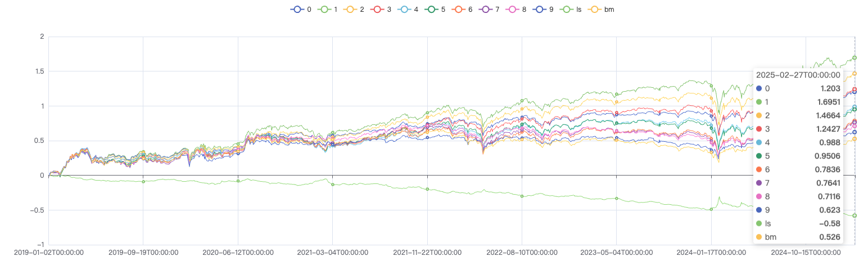
Task: Click tooltip entry for series 1 value 1.6951
Action: (x=797, y=102)
